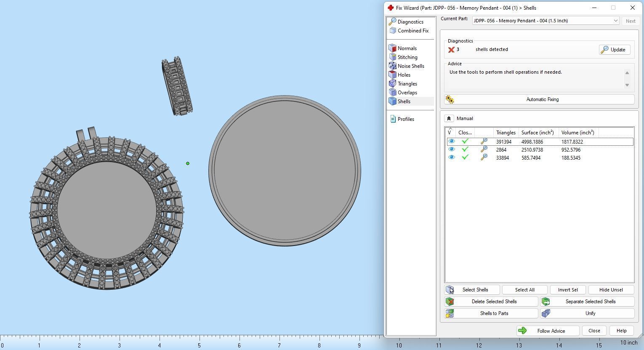
Task: Close the Fix Wizard window
Action: (633, 8)
